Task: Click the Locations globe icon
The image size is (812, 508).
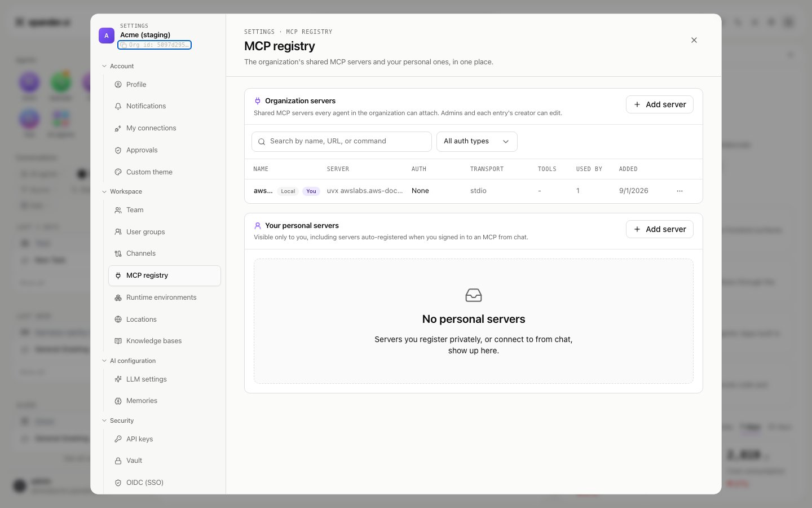Action: pos(118,319)
